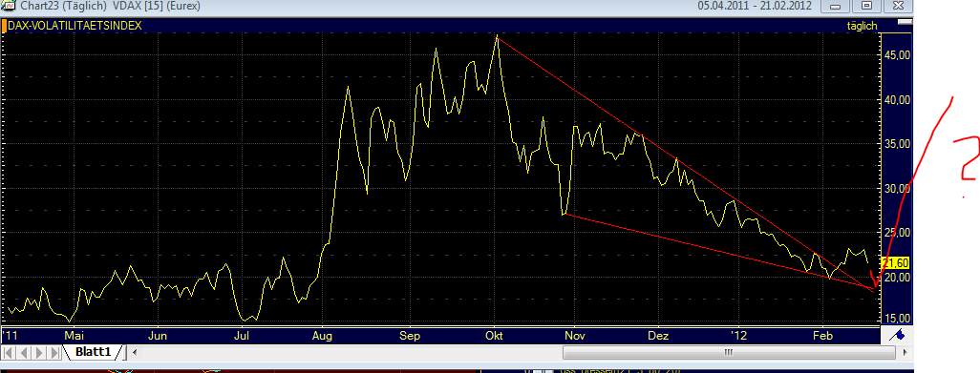Click the 'Jul' month label on time axis
Viewport: 980px width, 373px height.
coord(242,335)
